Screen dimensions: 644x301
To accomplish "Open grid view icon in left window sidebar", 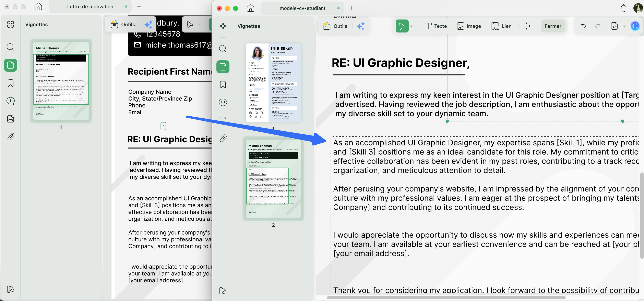I will click(11, 24).
